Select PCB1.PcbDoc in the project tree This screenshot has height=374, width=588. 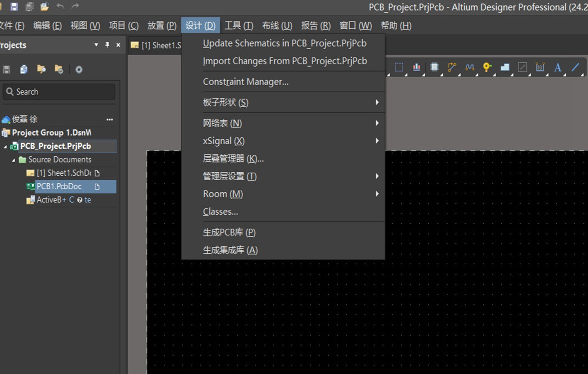(x=59, y=186)
